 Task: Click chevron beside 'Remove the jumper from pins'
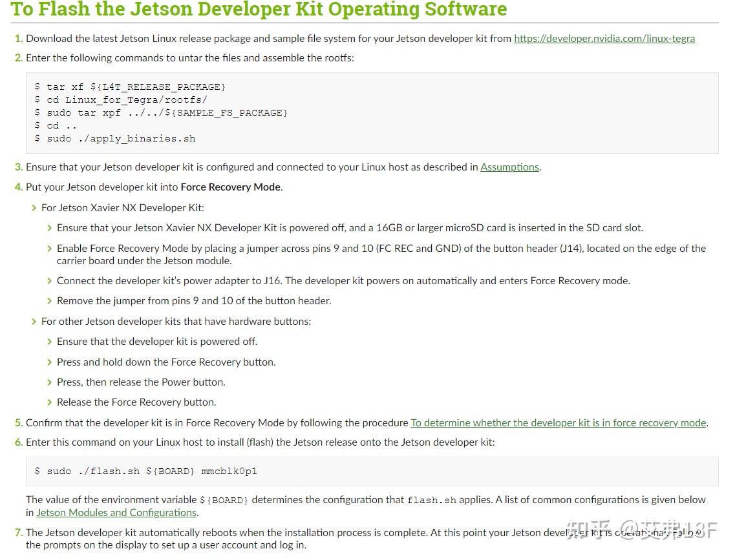49,301
